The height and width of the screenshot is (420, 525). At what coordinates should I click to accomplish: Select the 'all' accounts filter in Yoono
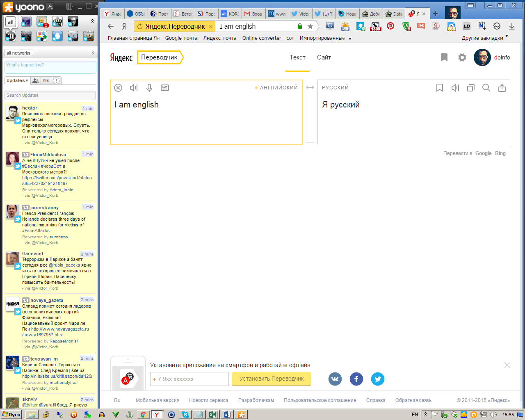coord(11,22)
